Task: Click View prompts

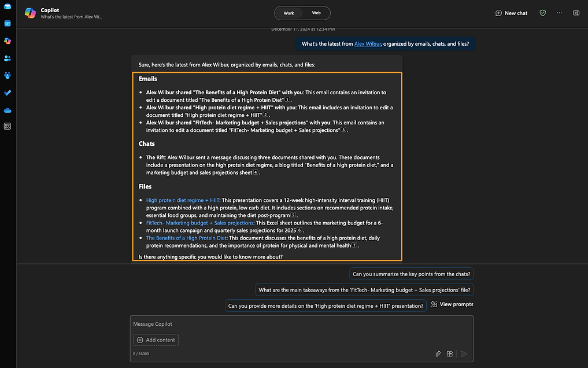Action: click(452, 304)
